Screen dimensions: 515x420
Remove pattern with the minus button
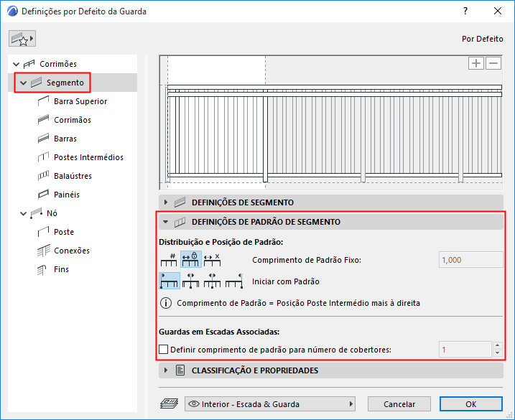pos(493,63)
